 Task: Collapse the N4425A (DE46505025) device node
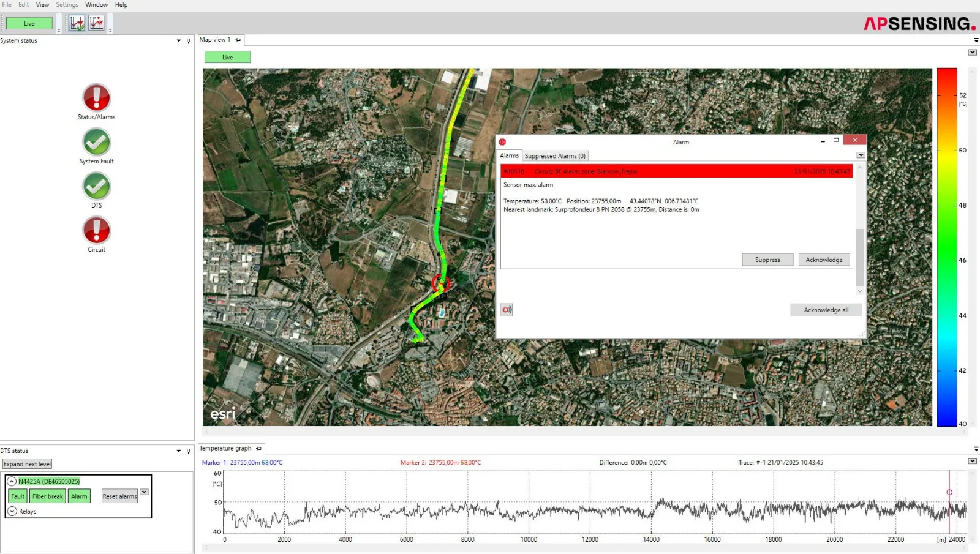[x=12, y=482]
